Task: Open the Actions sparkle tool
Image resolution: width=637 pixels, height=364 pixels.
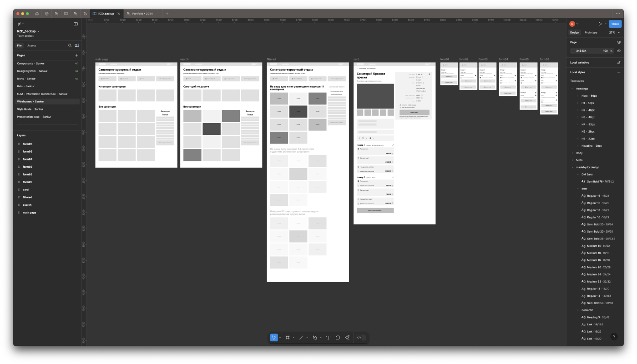Action: click(x=347, y=338)
